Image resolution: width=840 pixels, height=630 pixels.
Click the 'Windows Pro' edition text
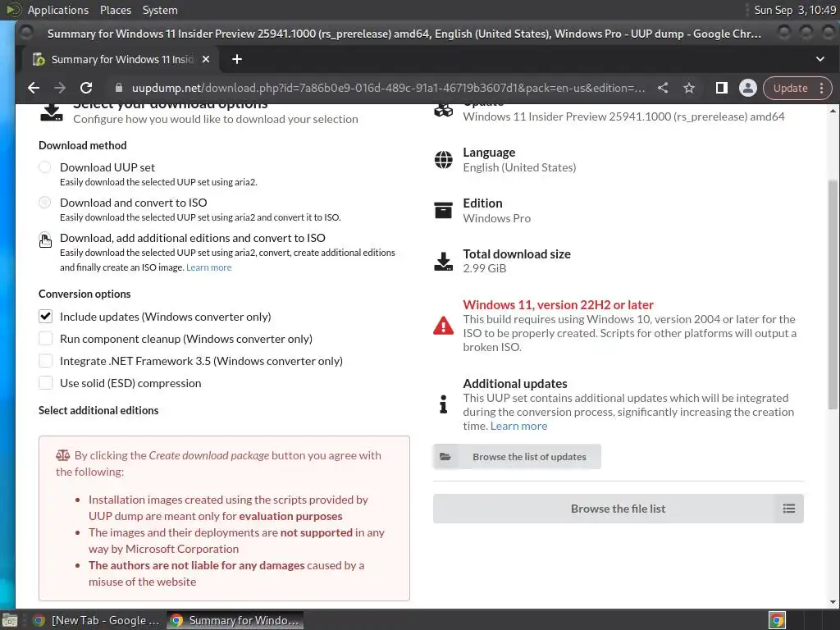point(496,218)
